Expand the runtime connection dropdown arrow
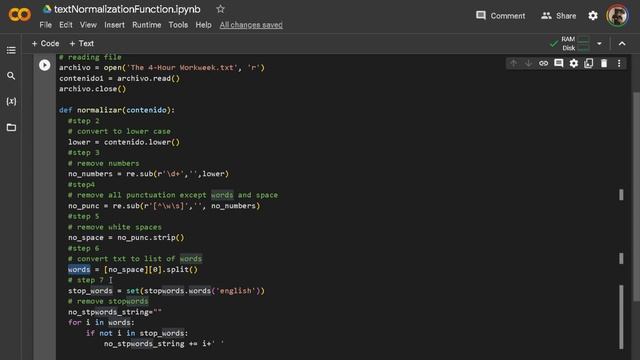 coord(599,44)
